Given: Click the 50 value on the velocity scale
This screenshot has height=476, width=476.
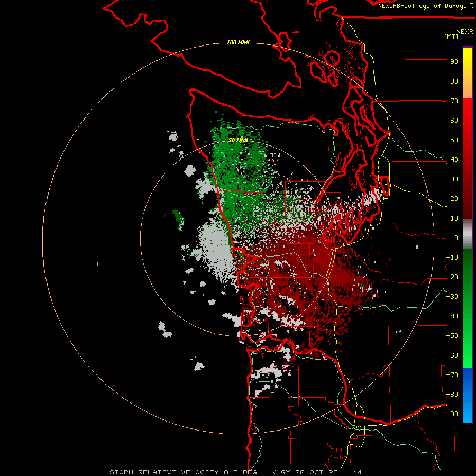Looking at the screenshot, I should (454, 140).
